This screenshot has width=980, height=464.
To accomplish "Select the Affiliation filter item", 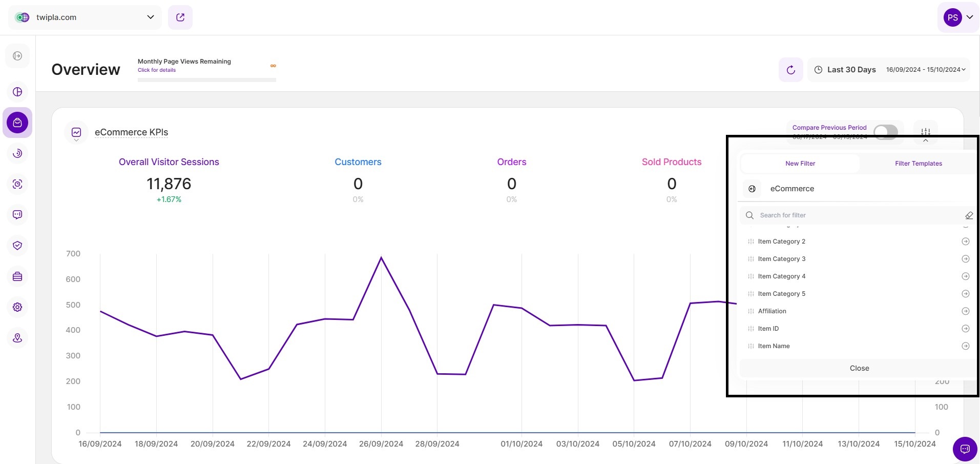I will tap(772, 311).
